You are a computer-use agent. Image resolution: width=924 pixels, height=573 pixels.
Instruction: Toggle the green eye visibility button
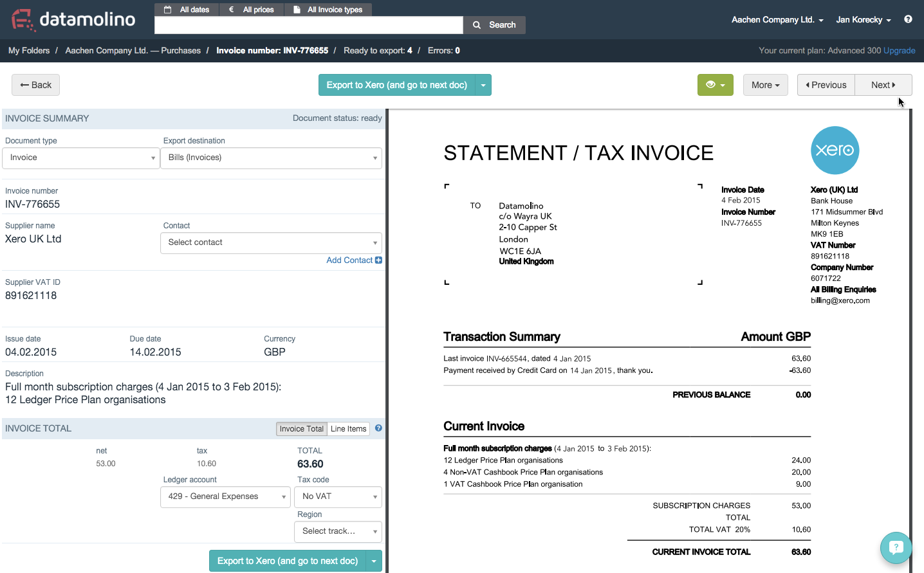tap(715, 85)
